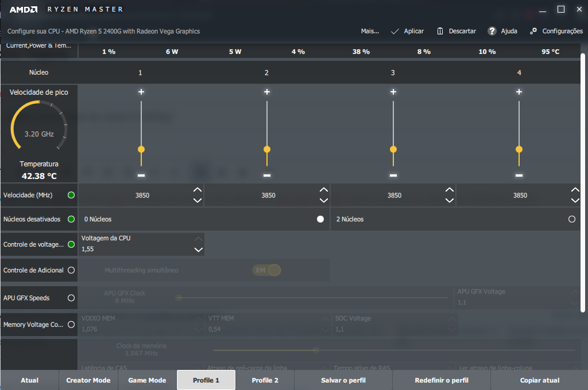Increase core 3 speed with up arrow

point(450,190)
